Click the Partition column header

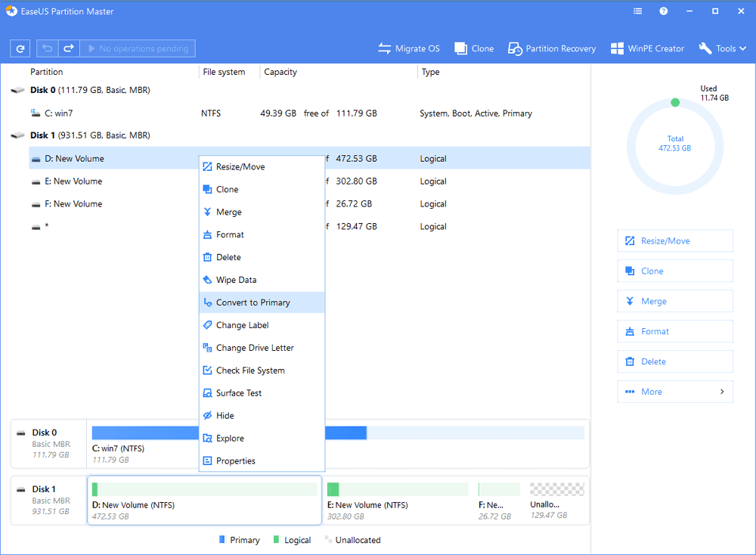point(46,72)
